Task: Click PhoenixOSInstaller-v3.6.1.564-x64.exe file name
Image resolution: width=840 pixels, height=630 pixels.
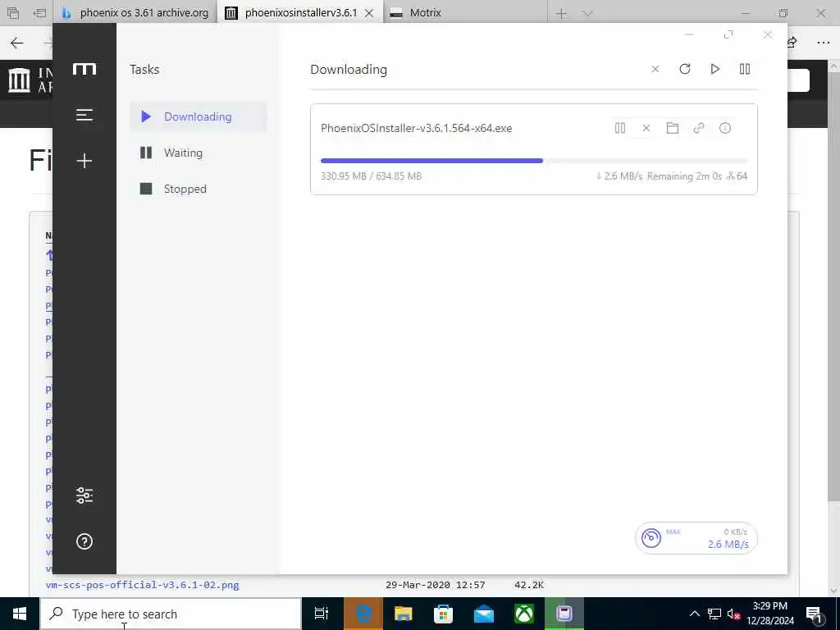Action: 416,128
